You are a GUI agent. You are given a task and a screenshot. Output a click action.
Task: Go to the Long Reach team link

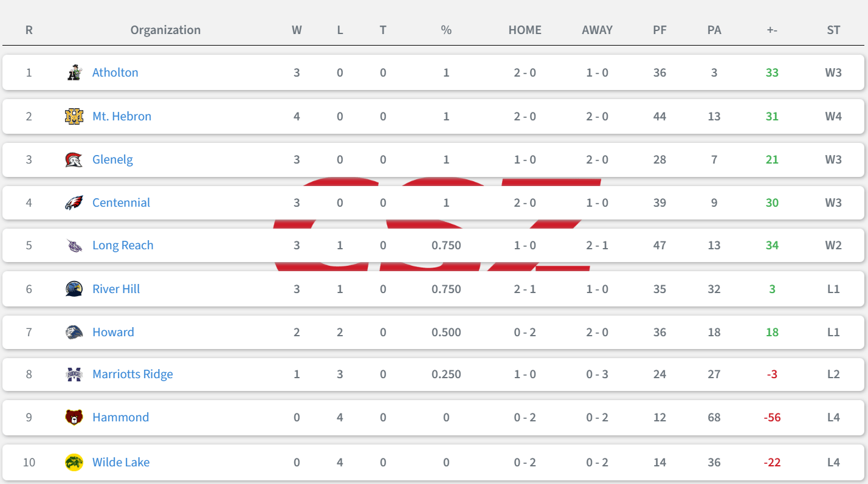click(x=123, y=245)
